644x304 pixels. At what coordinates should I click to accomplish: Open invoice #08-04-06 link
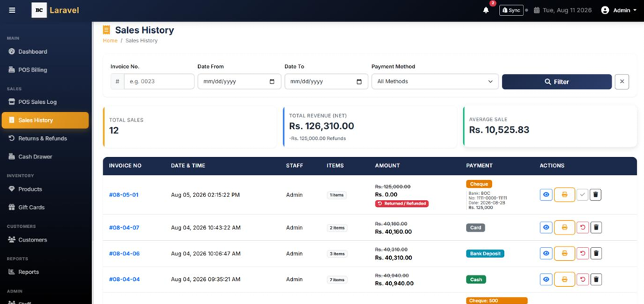pyautogui.click(x=124, y=254)
